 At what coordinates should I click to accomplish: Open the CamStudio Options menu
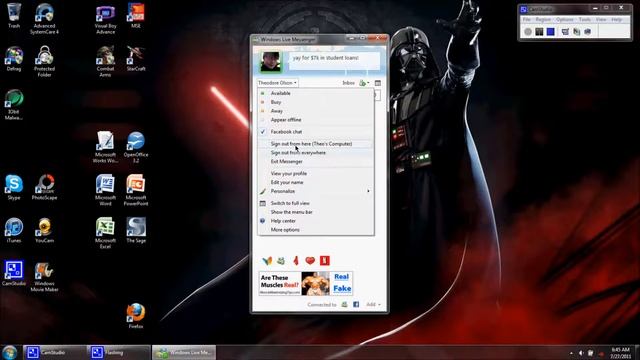(x=565, y=19)
